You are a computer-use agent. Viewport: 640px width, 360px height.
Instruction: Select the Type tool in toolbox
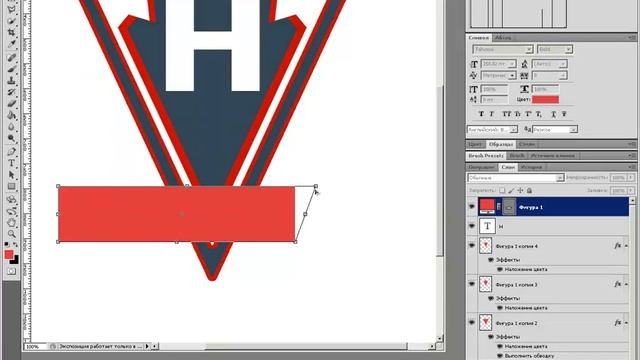(12, 163)
